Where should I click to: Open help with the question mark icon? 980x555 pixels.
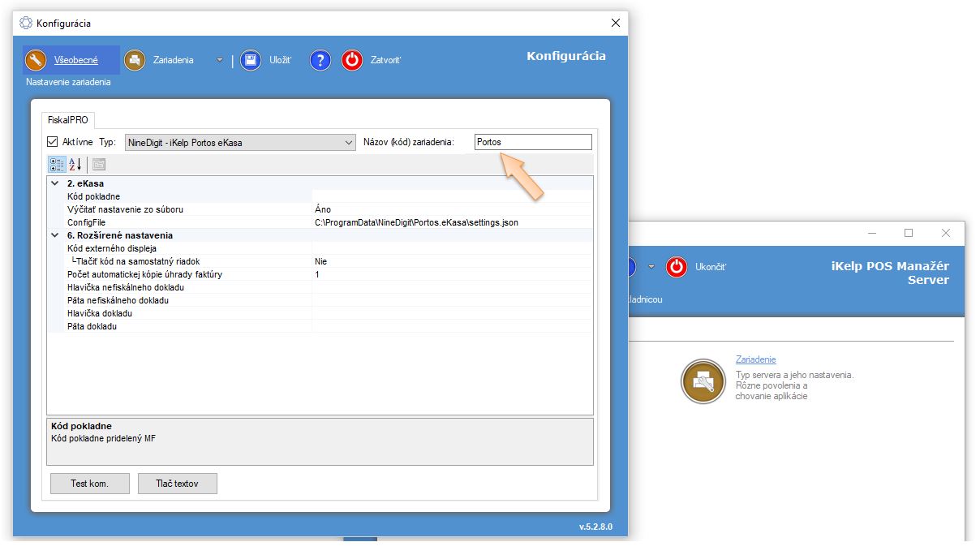point(320,60)
